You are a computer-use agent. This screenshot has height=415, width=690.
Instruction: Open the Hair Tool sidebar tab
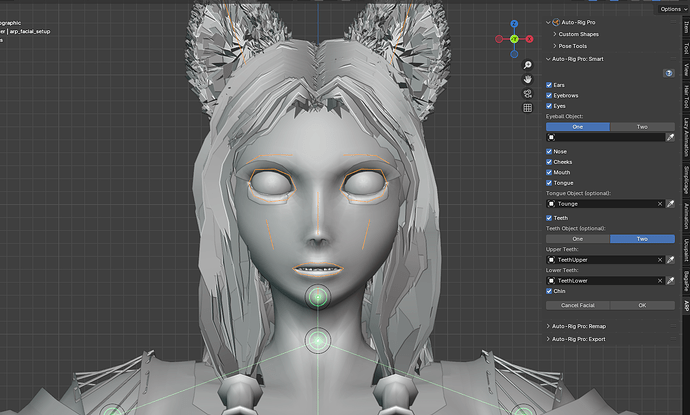click(x=686, y=97)
